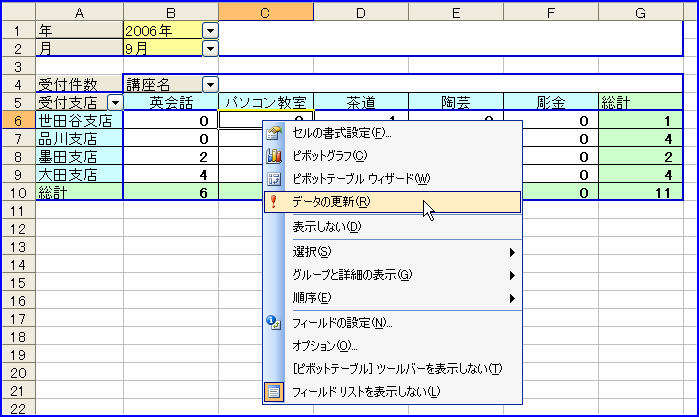Open the 年 filter dropdown showing 2006年
The image size is (699, 417).
click(210, 30)
